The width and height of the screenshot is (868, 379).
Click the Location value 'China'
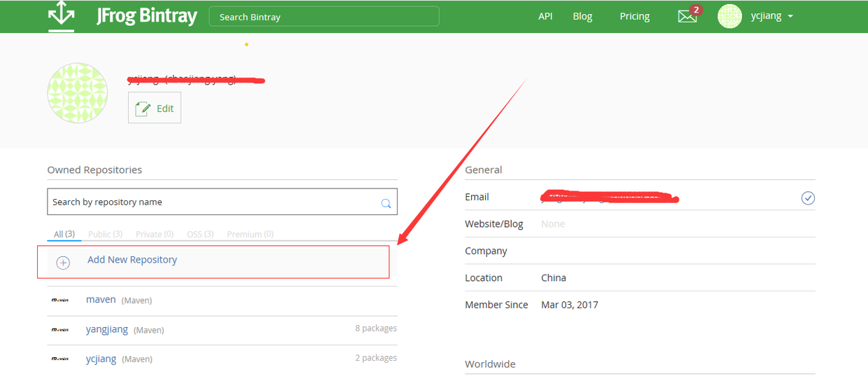554,277
